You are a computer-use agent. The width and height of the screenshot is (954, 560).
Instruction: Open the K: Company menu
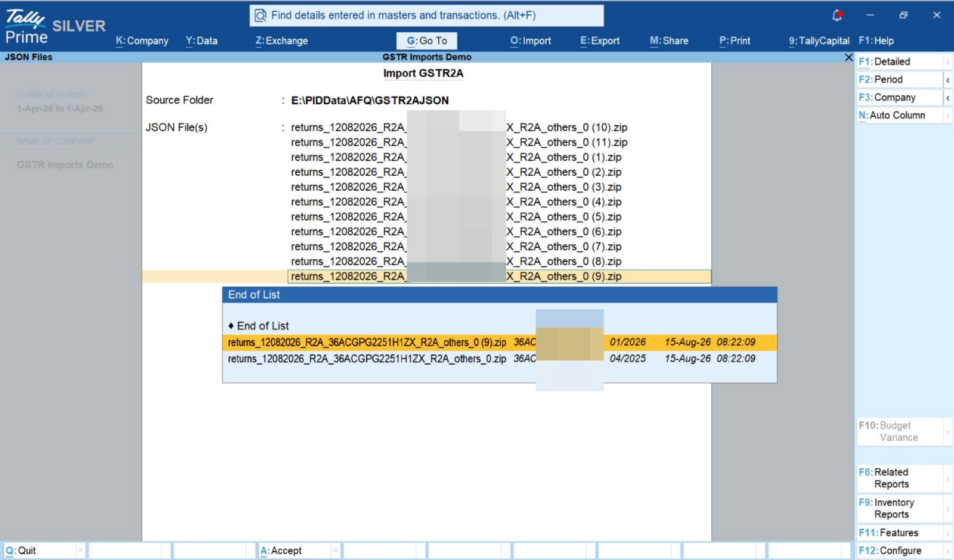(x=142, y=41)
